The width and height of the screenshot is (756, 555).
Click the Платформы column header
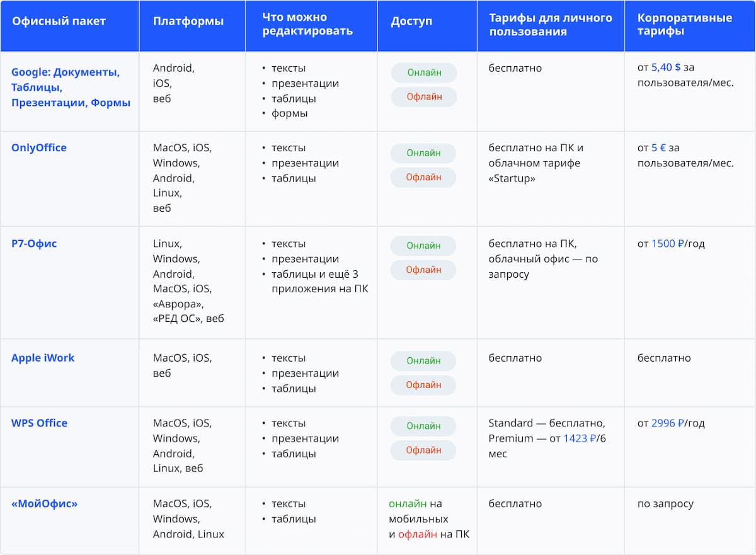pyautogui.click(x=188, y=21)
